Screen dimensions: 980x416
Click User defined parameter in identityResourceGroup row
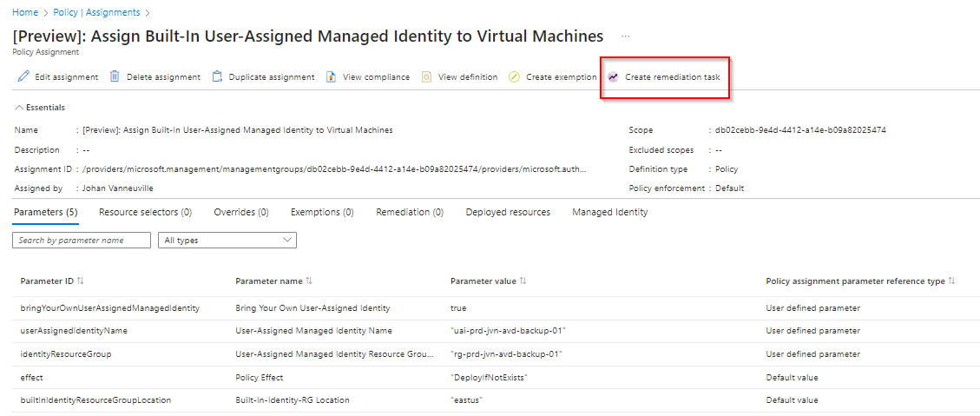[813, 354]
